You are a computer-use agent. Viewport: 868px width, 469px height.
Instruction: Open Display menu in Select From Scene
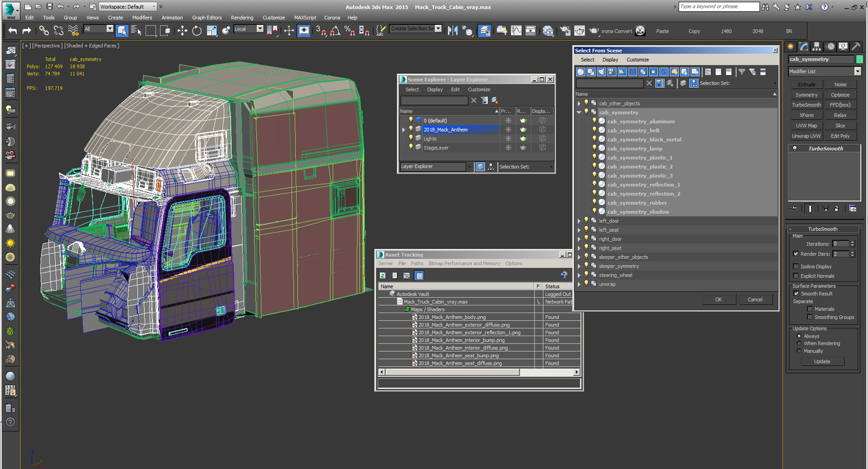tap(610, 60)
